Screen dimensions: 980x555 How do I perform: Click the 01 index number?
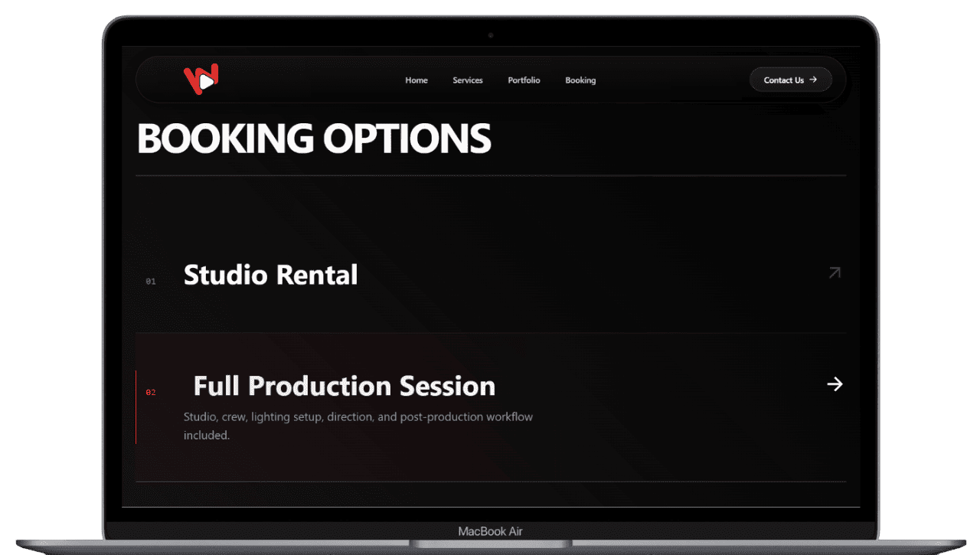coord(151,282)
